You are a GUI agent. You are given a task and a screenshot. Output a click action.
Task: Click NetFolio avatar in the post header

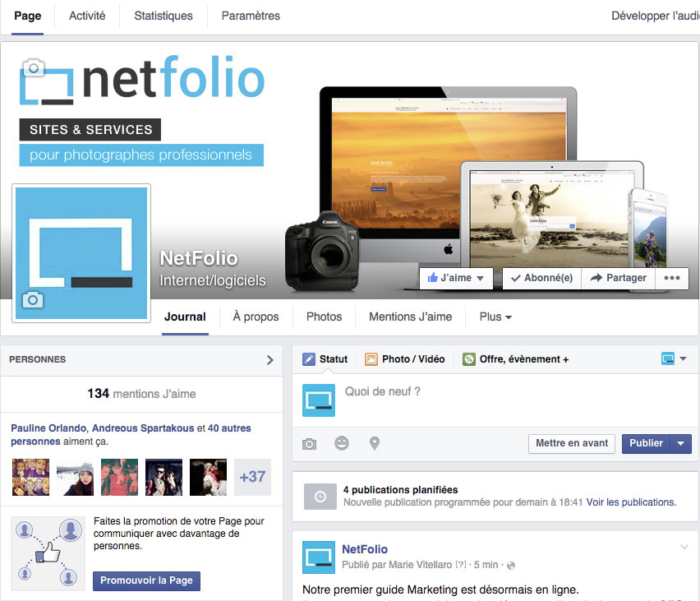[x=319, y=557]
